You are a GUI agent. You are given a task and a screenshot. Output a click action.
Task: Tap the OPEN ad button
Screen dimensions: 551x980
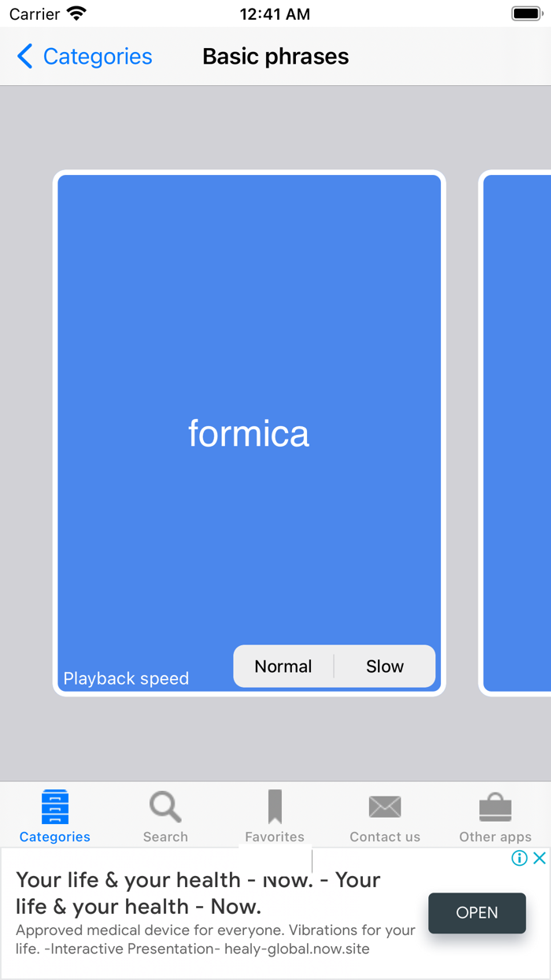[477, 913]
